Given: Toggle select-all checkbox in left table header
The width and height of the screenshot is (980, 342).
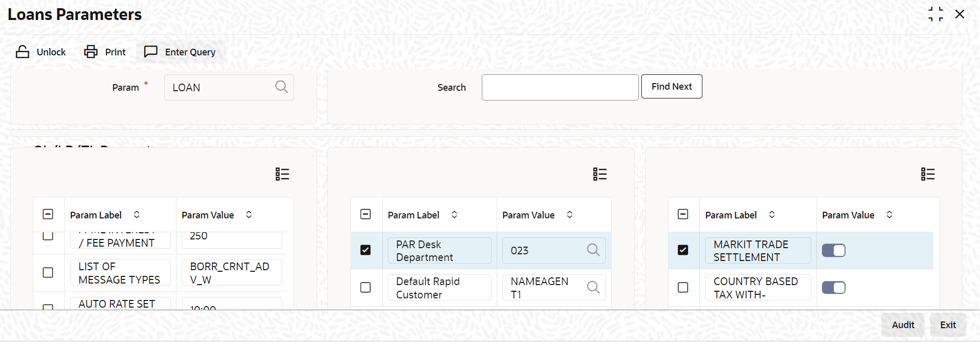Looking at the screenshot, I should click(48, 214).
